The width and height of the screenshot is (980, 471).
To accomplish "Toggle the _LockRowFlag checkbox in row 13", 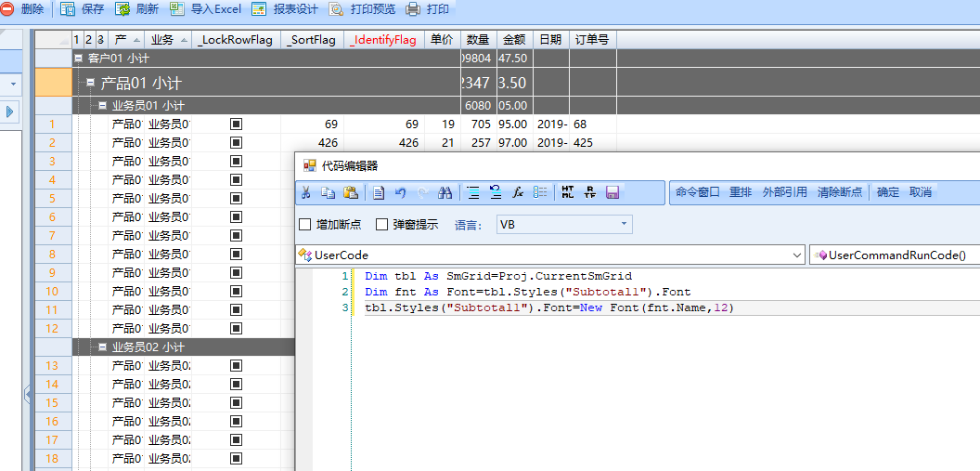I will coord(237,365).
